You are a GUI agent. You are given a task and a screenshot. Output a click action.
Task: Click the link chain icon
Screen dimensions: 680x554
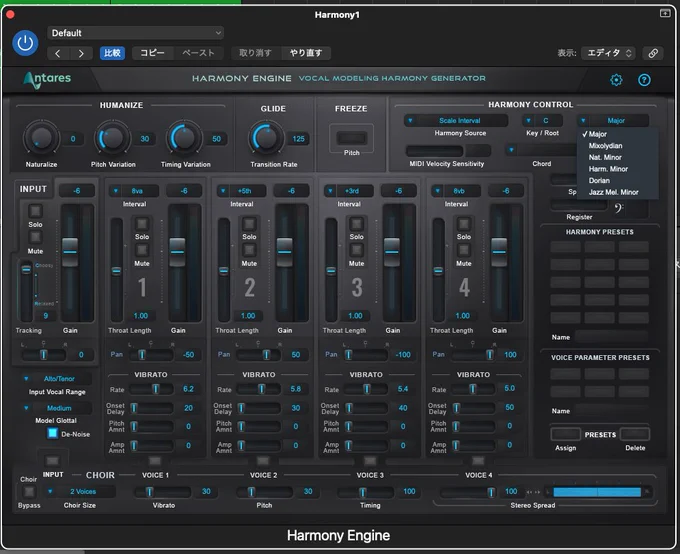click(x=653, y=53)
